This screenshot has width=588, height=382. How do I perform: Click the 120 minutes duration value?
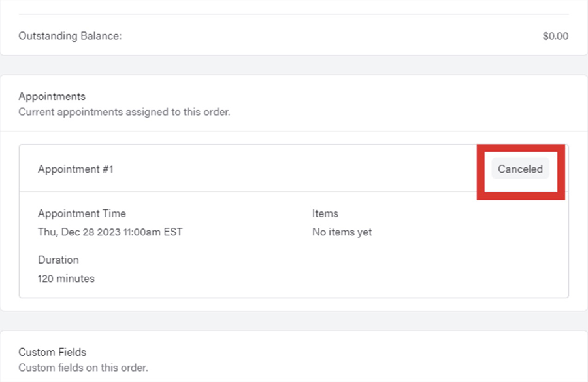pos(66,279)
